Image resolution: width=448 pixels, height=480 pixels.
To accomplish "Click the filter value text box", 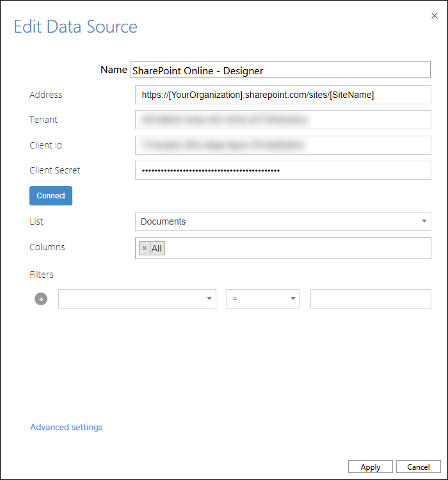I will (371, 299).
